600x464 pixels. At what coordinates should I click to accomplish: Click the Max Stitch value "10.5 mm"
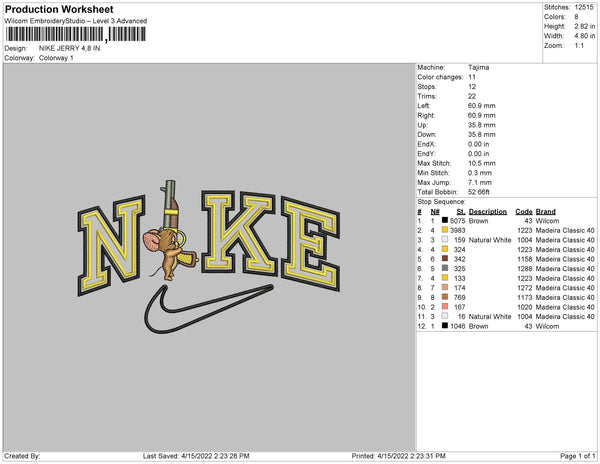pos(481,163)
